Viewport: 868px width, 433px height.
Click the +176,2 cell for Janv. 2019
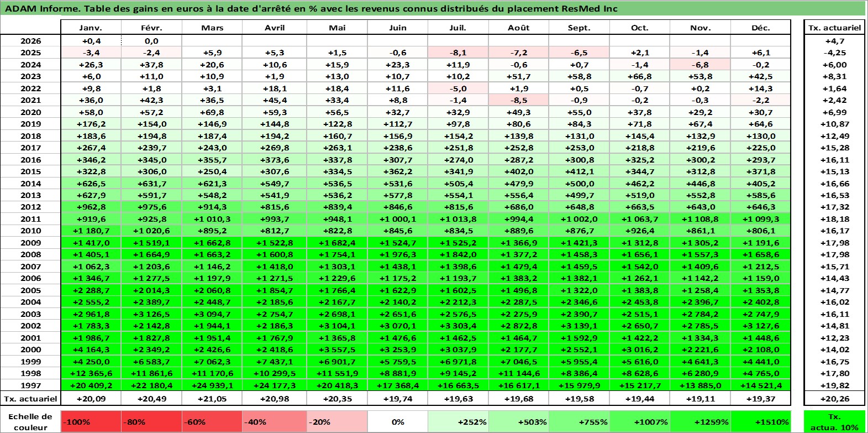coord(91,124)
